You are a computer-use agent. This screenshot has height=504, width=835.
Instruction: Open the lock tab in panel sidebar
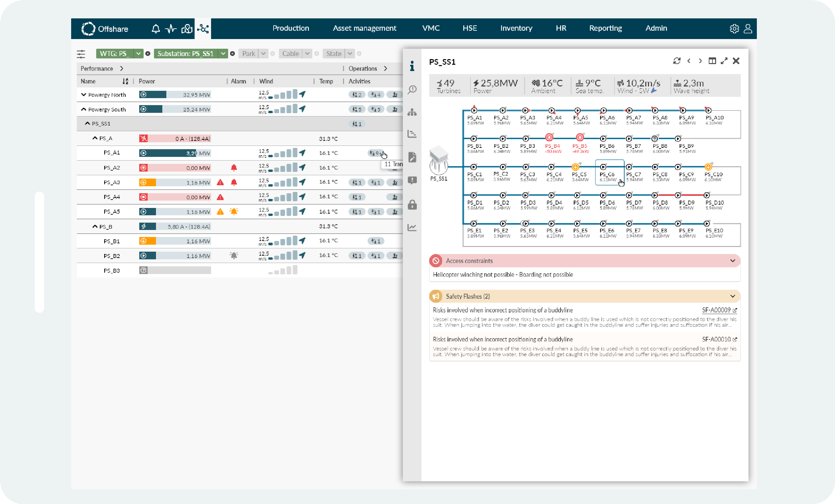pyautogui.click(x=412, y=205)
